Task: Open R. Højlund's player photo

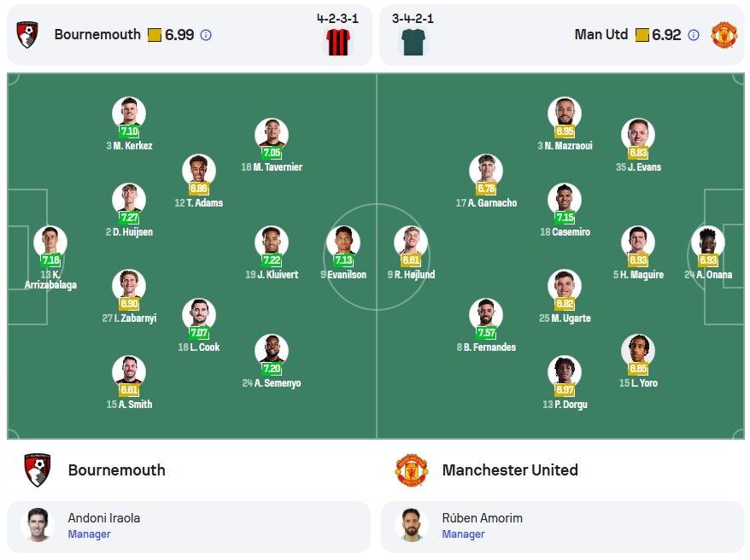Action: click(x=410, y=242)
